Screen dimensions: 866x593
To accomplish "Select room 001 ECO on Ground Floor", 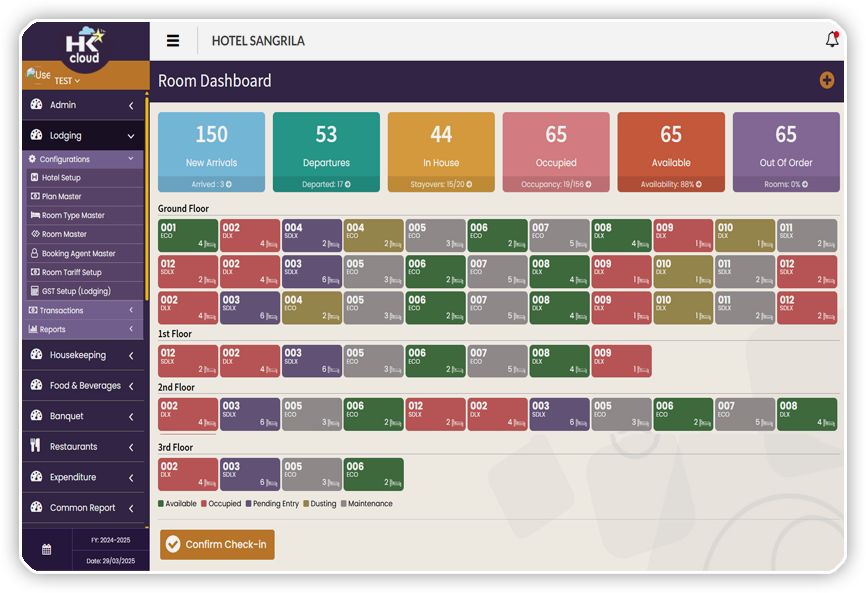I will tap(188, 235).
